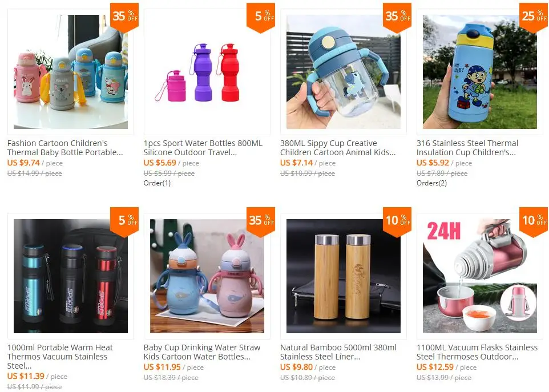
Task: Open the Fashion Cartoon Children's Thermal Bottle image
Action: coord(70,72)
